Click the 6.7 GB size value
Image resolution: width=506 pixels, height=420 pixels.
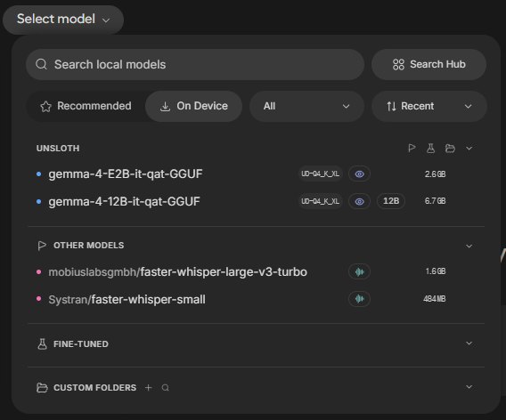coord(435,201)
